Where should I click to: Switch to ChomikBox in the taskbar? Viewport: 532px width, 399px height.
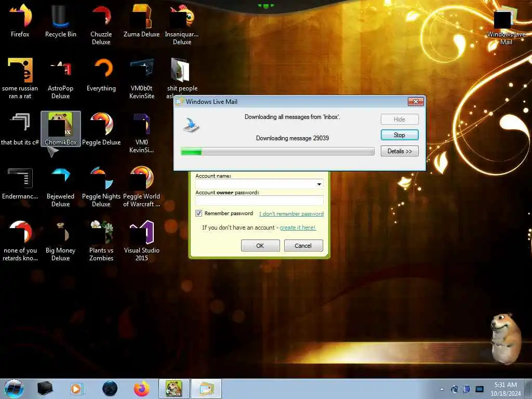click(x=174, y=389)
